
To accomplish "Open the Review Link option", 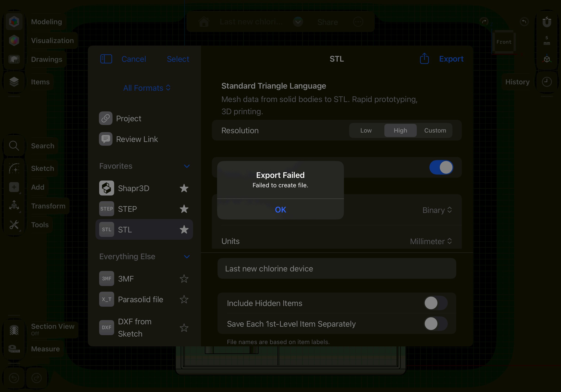I will [137, 139].
